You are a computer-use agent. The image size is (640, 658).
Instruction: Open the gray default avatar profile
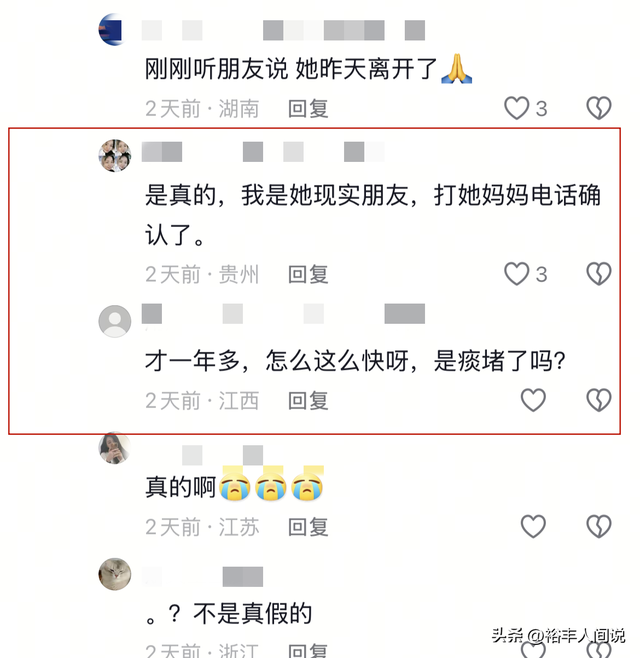(115, 321)
